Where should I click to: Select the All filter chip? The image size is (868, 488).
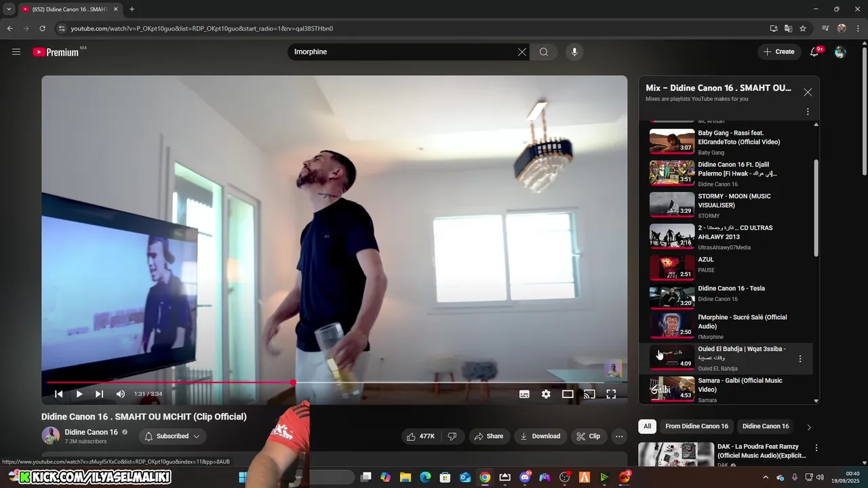click(647, 426)
